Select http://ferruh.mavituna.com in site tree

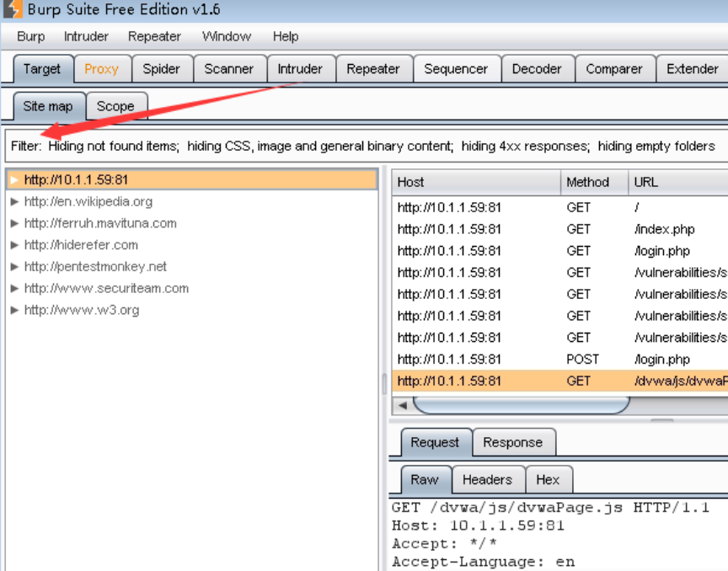coord(100,223)
